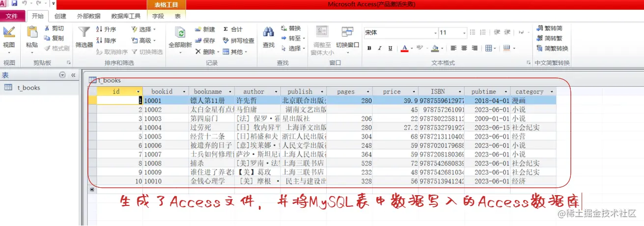Align text center

464,49
